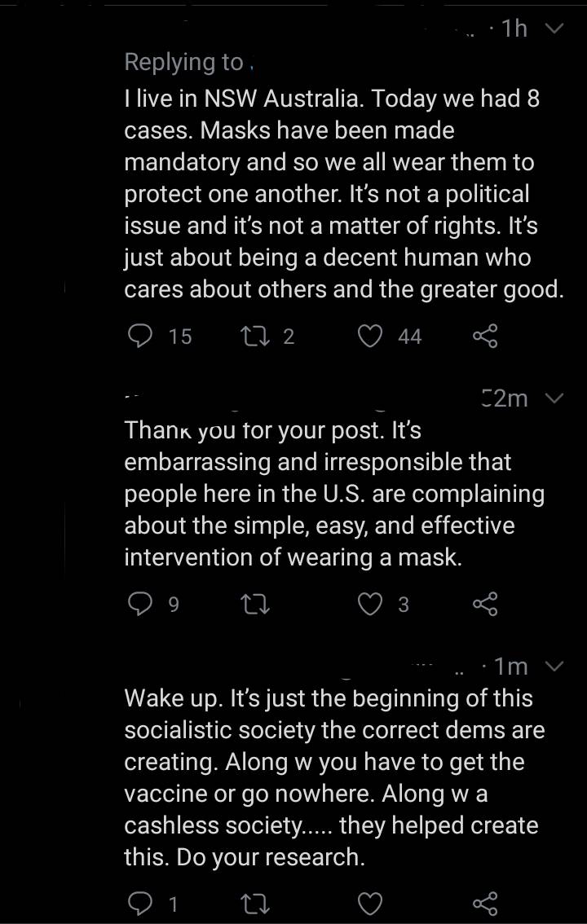
Task: Share the NSW Australia tweet
Action: pos(485,336)
